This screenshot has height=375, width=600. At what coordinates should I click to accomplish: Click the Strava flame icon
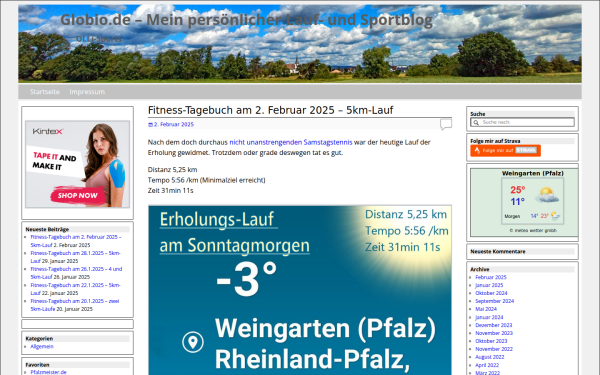(x=477, y=150)
